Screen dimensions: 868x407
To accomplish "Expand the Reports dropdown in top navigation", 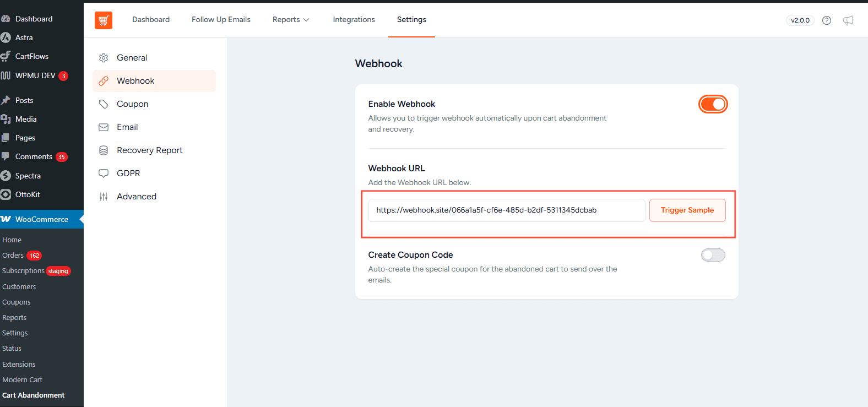I will point(291,20).
